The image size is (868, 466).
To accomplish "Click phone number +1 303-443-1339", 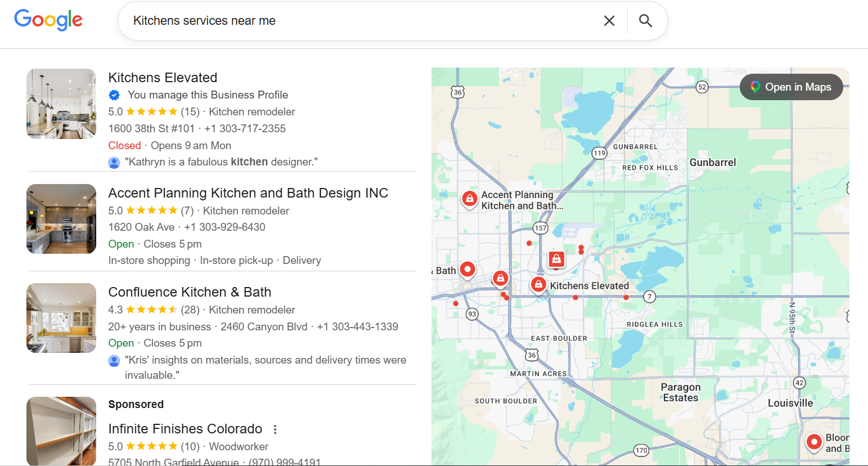I will [x=357, y=327].
